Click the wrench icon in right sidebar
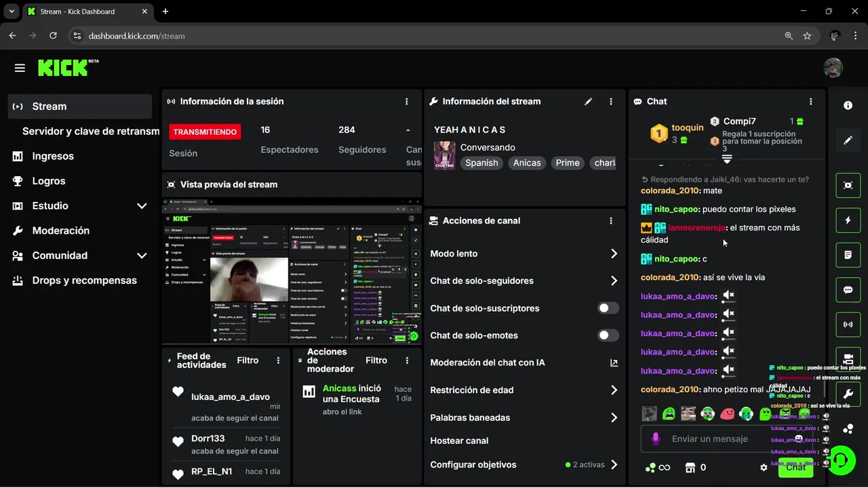 848,394
